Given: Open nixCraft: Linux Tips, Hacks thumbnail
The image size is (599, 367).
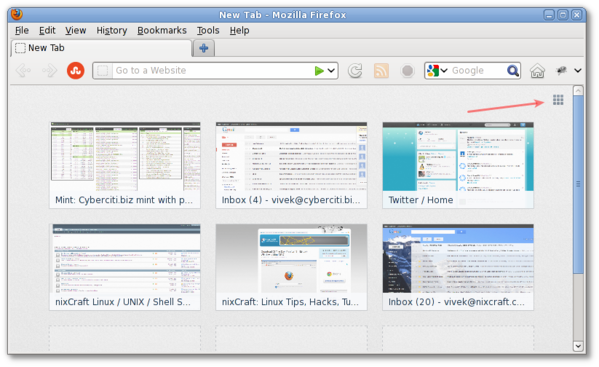Looking at the screenshot, I should pyautogui.click(x=291, y=267).
